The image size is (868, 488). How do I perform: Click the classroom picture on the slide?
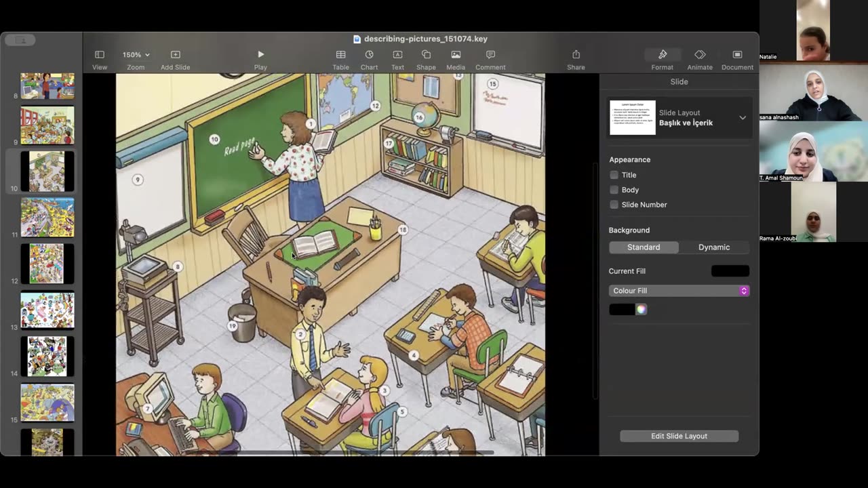[x=330, y=264]
